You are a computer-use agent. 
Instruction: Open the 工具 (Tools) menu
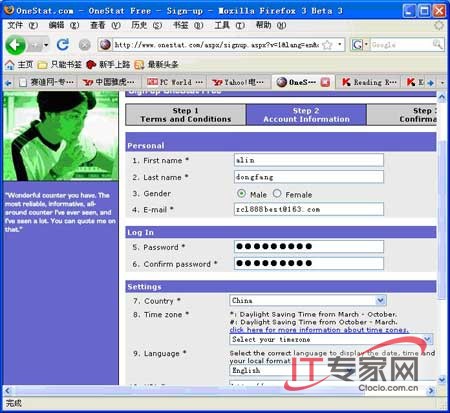229,25
